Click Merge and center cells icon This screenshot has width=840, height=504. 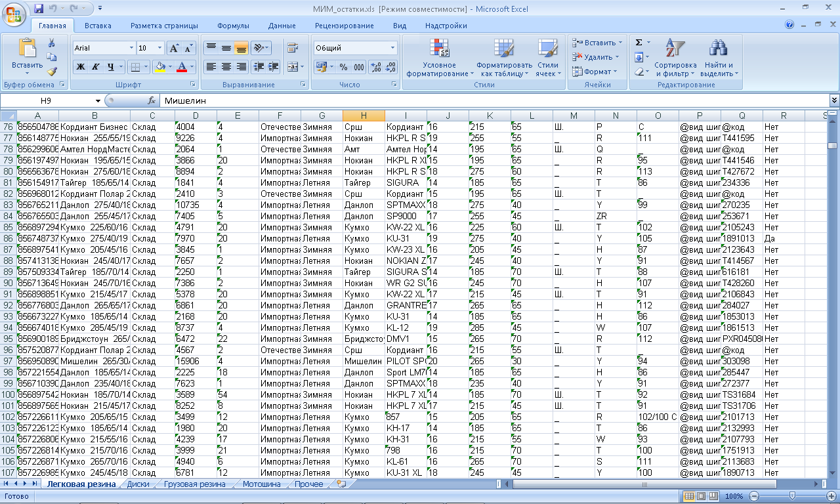pos(292,66)
